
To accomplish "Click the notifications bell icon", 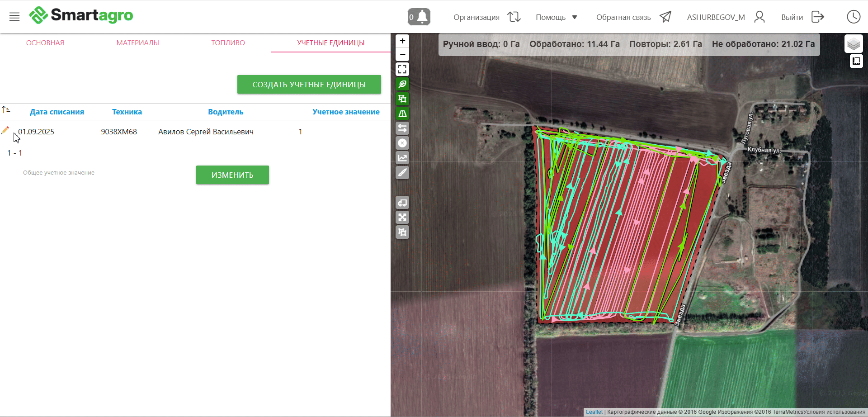I will (419, 17).
